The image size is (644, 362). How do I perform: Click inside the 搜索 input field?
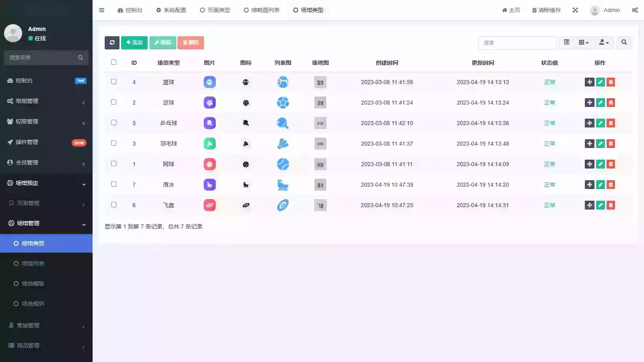pos(517,43)
